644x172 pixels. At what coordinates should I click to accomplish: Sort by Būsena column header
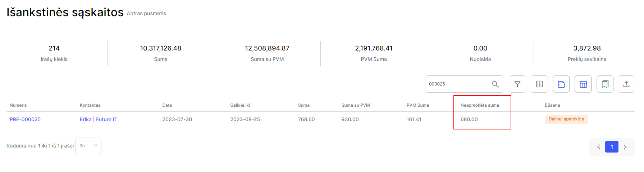pyautogui.click(x=552, y=105)
